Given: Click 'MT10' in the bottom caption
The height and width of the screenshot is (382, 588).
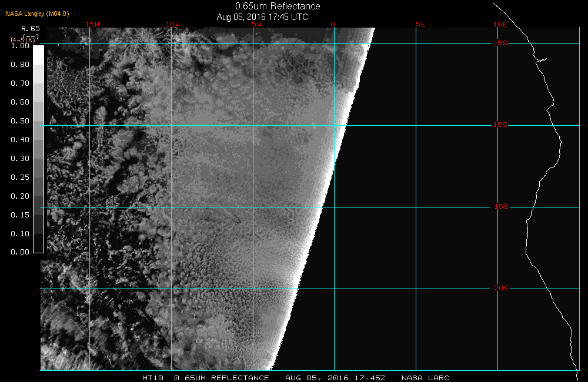Looking at the screenshot, I should click(153, 378).
